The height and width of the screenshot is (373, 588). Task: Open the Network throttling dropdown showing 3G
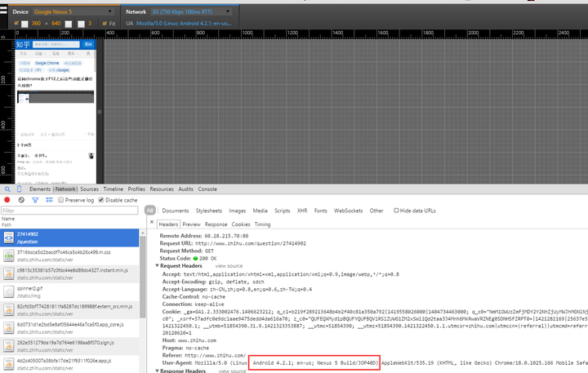coord(191,12)
